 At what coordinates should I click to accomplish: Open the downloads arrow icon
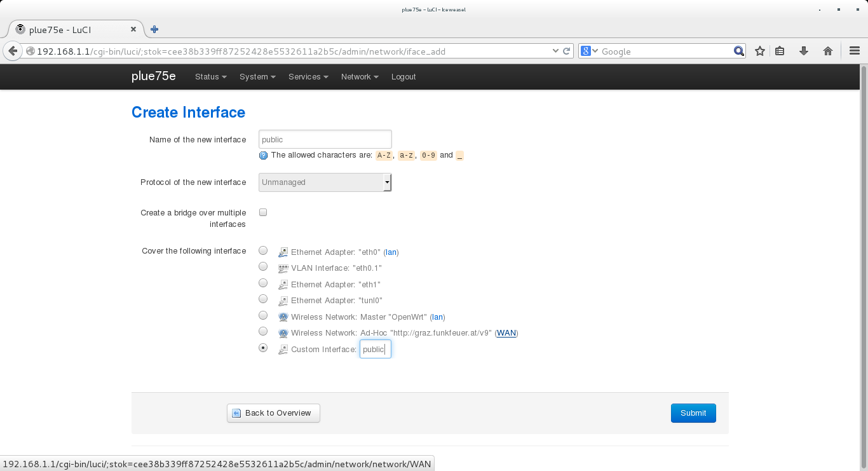click(804, 51)
